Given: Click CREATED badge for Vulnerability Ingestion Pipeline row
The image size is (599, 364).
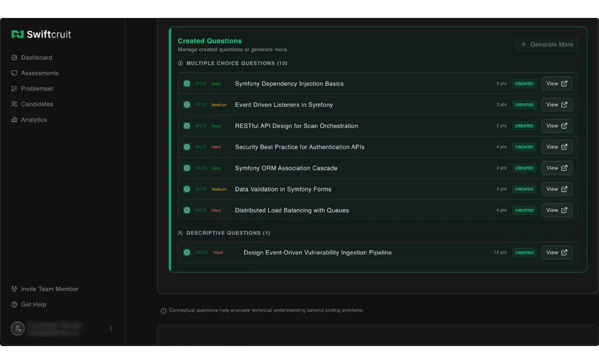Looking at the screenshot, I should point(524,252).
